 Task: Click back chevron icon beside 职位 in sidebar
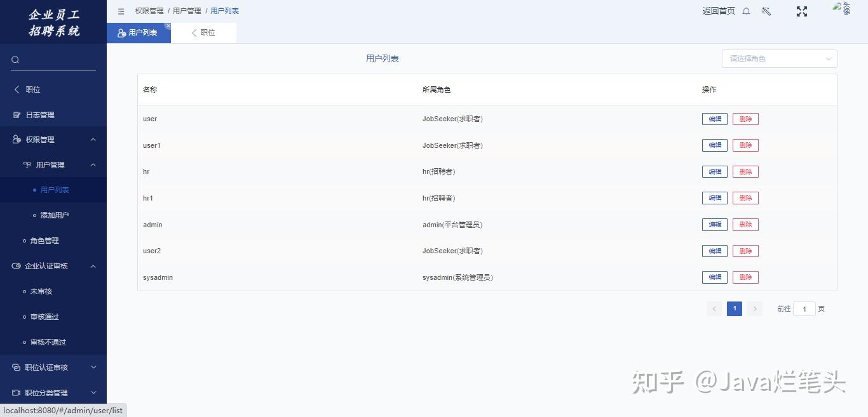pyautogui.click(x=17, y=89)
